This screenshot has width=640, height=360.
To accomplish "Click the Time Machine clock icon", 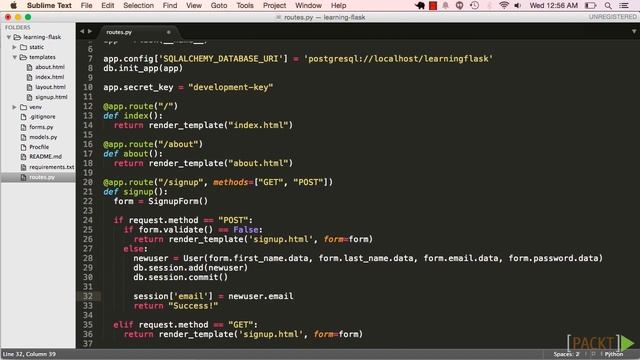I will [474, 5].
